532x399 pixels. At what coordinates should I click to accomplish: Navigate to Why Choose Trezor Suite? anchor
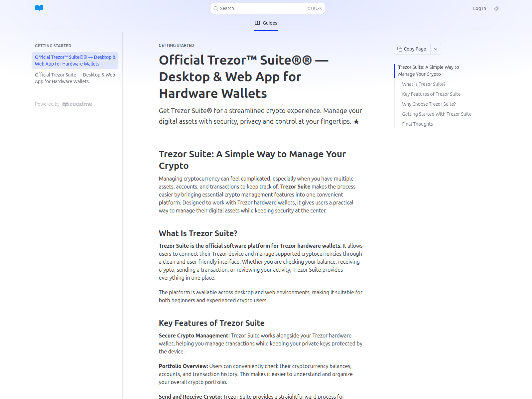[x=429, y=104]
